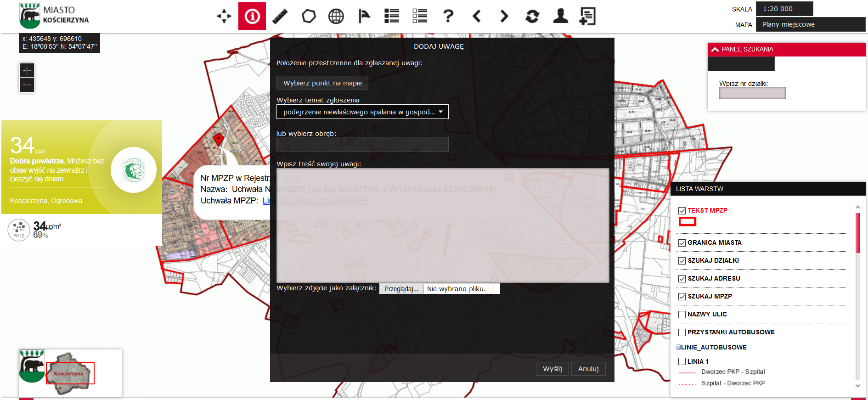Open the MAPA Plany miejscowe selector
The image size is (868, 400).
[810, 25]
